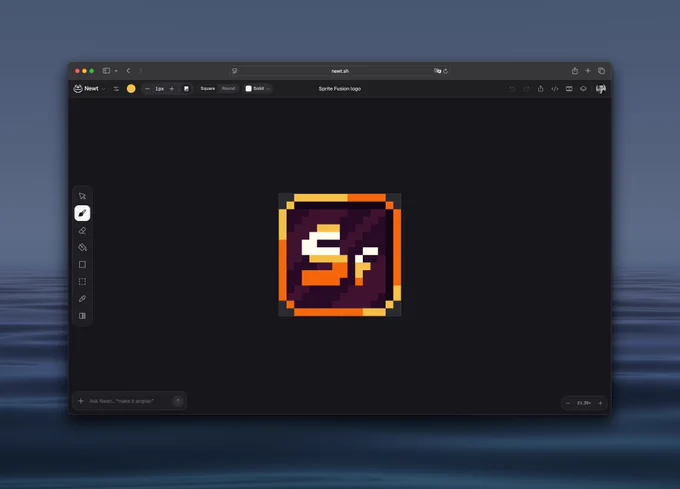Open the yellow brush color swatch
The height and width of the screenshot is (489, 680).
[131, 89]
